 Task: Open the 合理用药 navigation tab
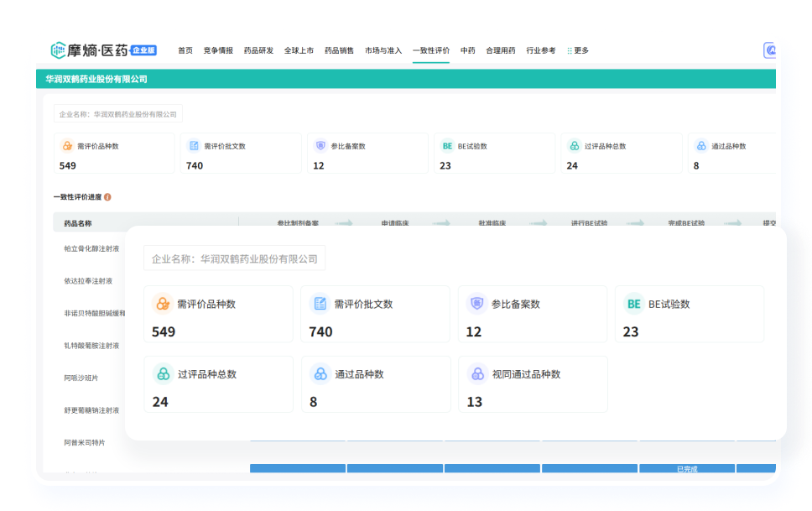[x=500, y=50]
